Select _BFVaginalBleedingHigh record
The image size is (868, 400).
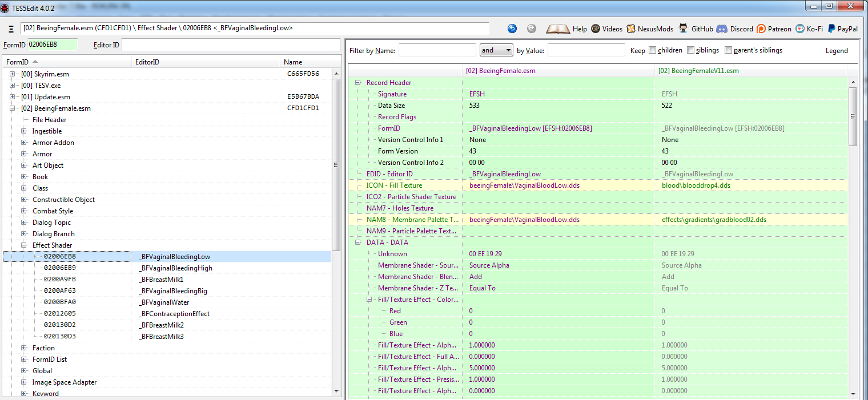tap(175, 268)
